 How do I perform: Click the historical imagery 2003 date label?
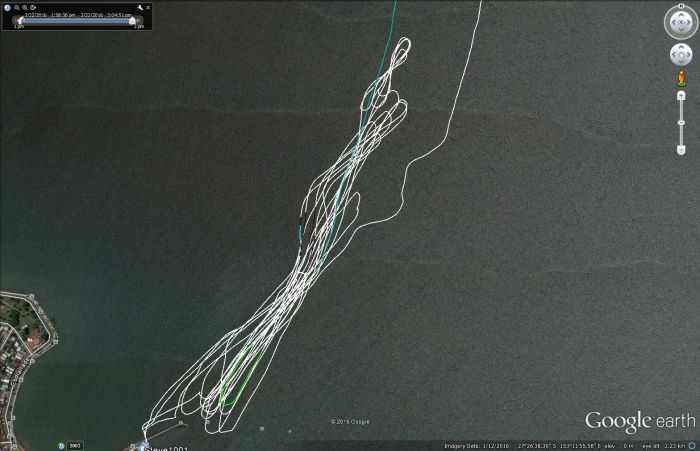[75, 445]
